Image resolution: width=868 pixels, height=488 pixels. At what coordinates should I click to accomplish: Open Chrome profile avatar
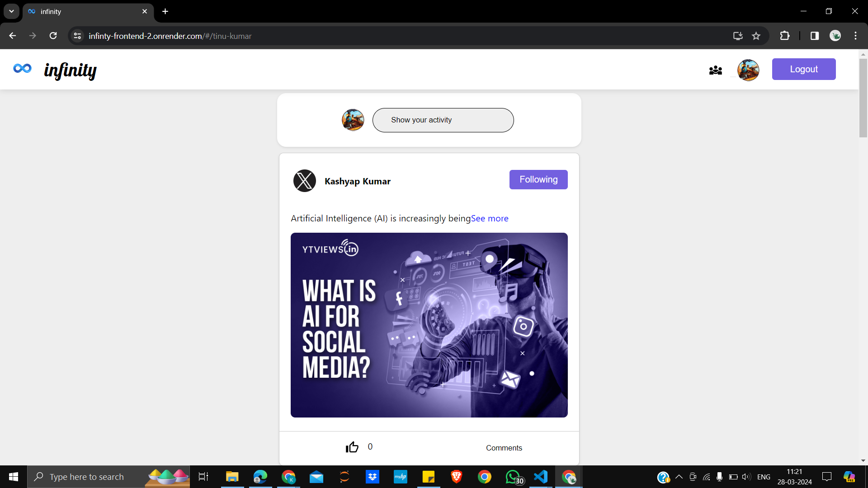(x=835, y=36)
